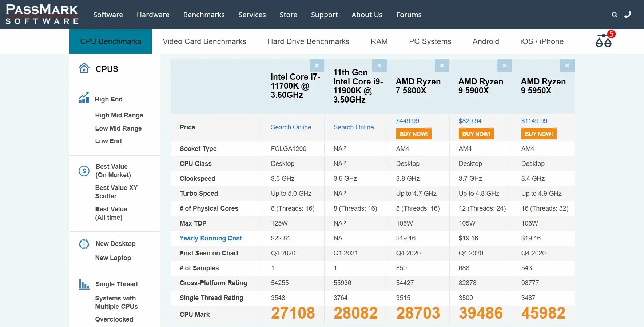The width and height of the screenshot is (644, 327).
Task: Open High Mid Range list
Action: tap(119, 115)
